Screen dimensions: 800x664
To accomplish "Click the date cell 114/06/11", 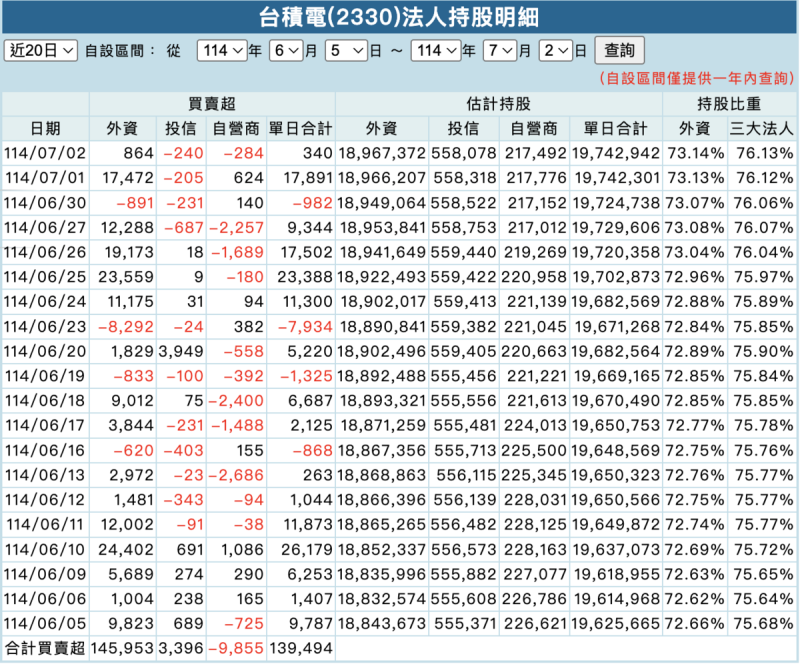I will (45, 525).
